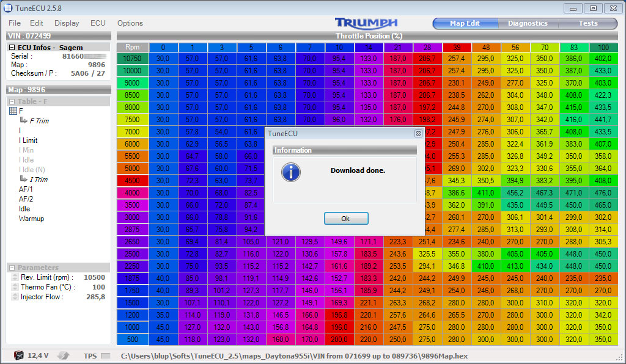Select the F Trim arrow icon
This screenshot has height=364, width=626.
coord(24,120)
